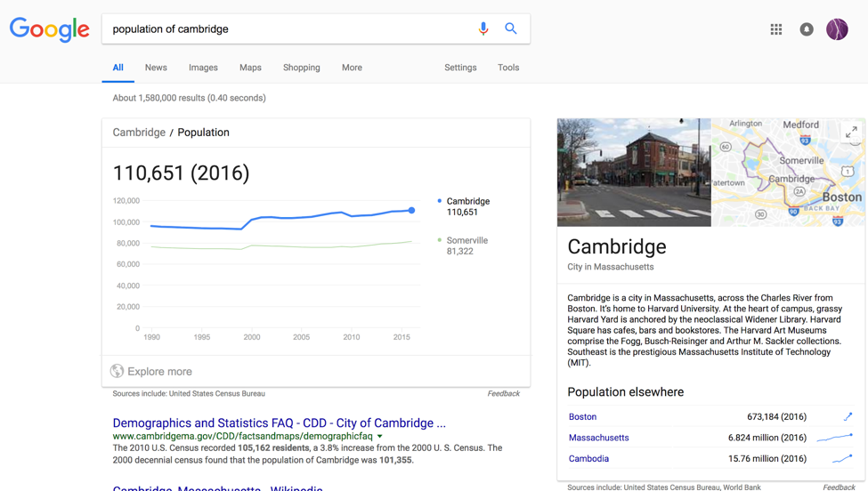Open the Cambodia population link
868x491 pixels.
tap(588, 458)
